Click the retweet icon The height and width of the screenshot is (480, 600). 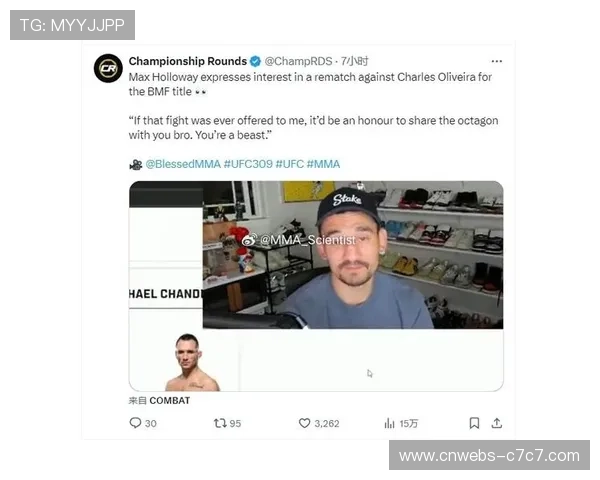tap(220, 423)
